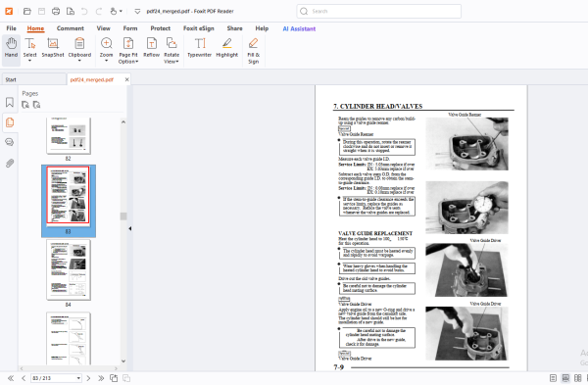
Task: Open the Comments side panel
Action: pyautogui.click(x=10, y=142)
